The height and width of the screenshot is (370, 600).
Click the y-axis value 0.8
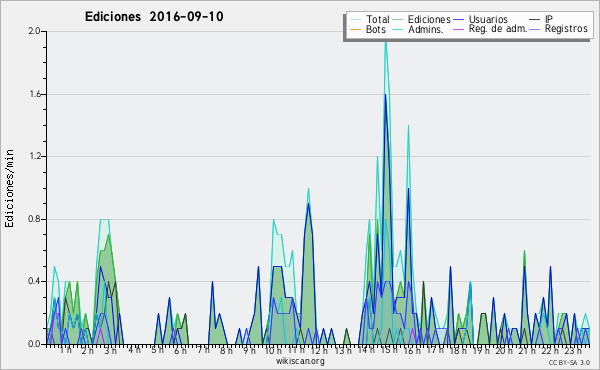coord(34,219)
